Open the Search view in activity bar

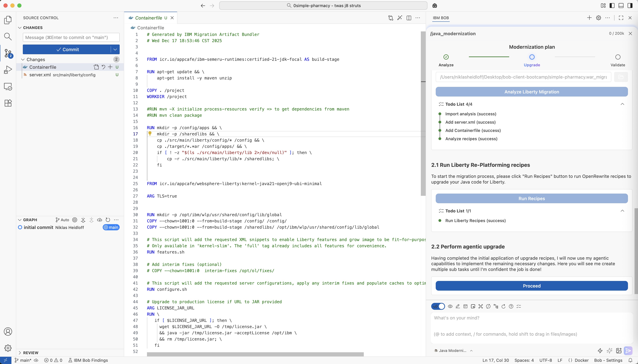tap(8, 36)
